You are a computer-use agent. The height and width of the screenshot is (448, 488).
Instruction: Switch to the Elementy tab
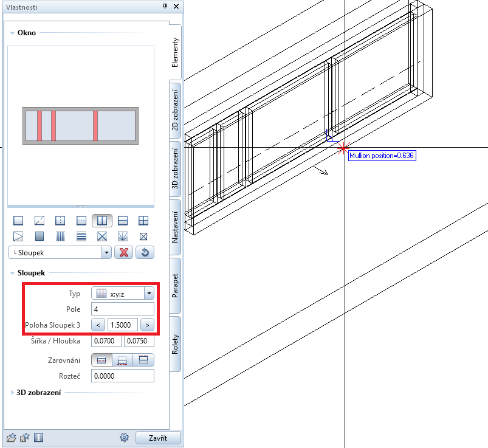click(x=175, y=52)
